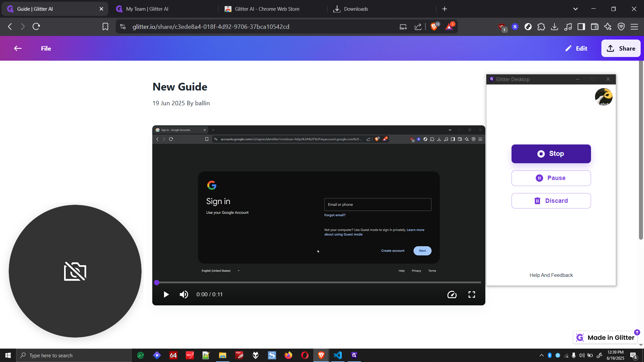This screenshot has width=644, height=362.
Task: Switch to My Team Glitter AI tab
Action: pyautogui.click(x=163, y=9)
